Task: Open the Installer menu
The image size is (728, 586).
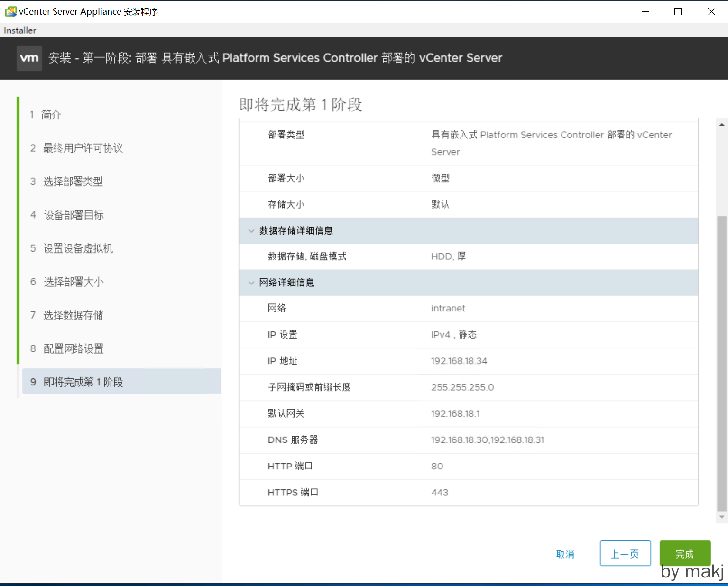Action: (x=20, y=30)
